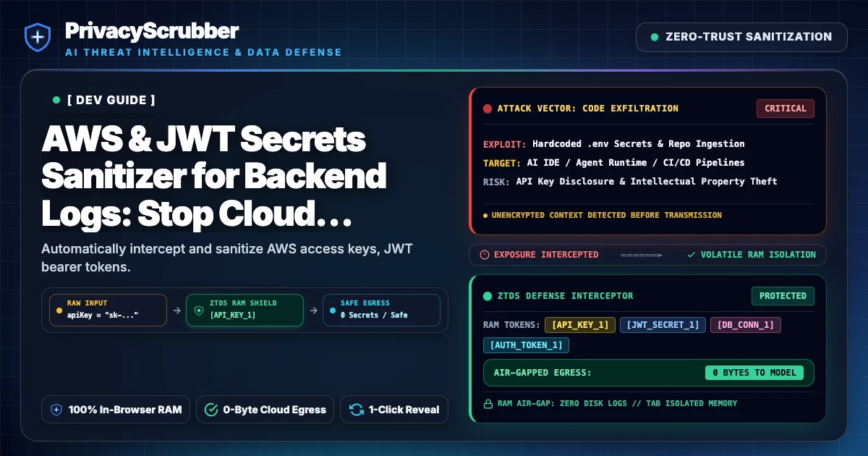Click the 'Automatically intercept and sanitize' description
This screenshot has width=868, height=456.
226,258
